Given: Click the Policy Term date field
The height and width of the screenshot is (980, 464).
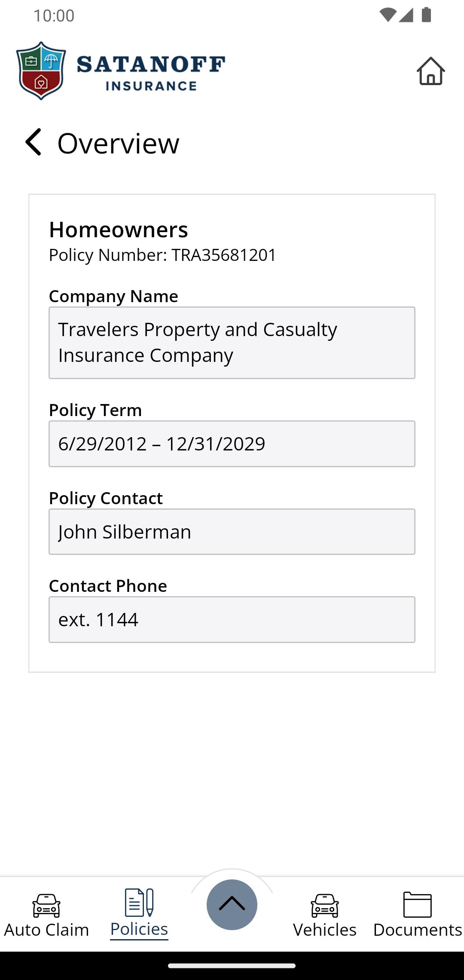Looking at the screenshot, I should [x=232, y=444].
